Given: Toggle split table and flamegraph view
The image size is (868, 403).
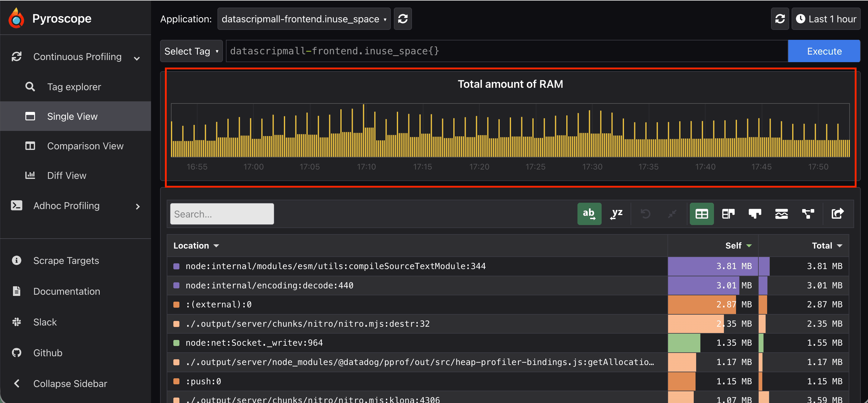Looking at the screenshot, I should [728, 214].
